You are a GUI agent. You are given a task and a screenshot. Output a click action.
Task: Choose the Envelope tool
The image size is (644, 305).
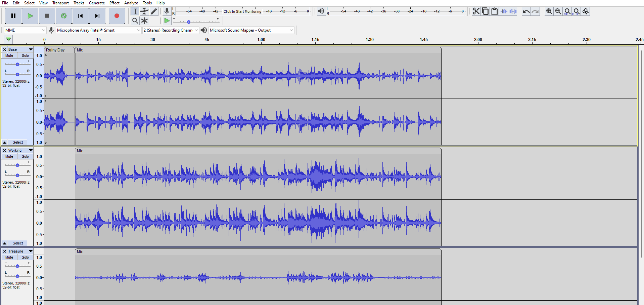tap(144, 11)
